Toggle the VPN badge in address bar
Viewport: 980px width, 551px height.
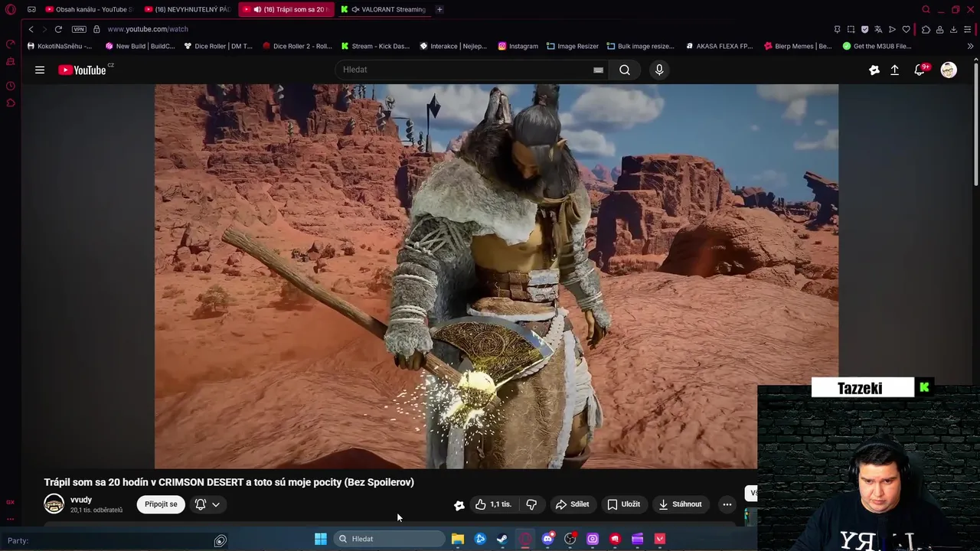[79, 29]
